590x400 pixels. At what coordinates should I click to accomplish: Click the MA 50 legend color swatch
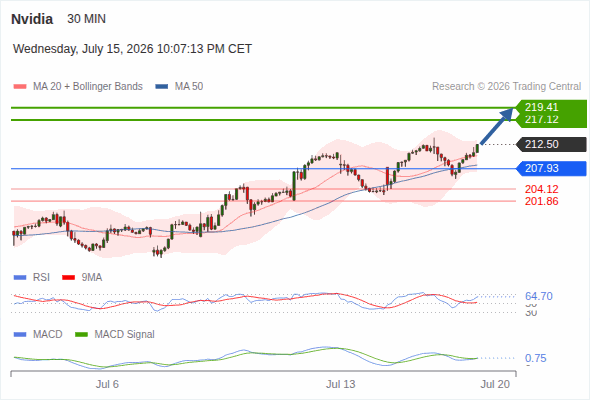[162, 87]
